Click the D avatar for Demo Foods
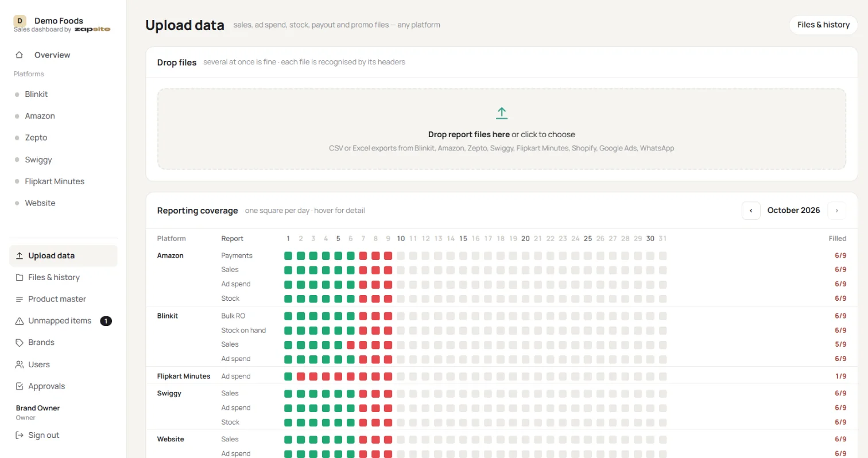Screen dimensions: 868x458 20,21
